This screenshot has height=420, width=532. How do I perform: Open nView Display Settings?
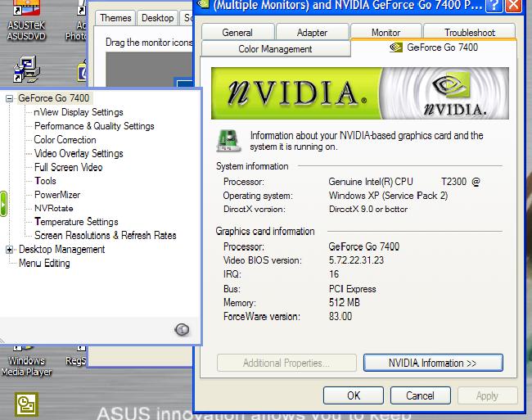79,112
